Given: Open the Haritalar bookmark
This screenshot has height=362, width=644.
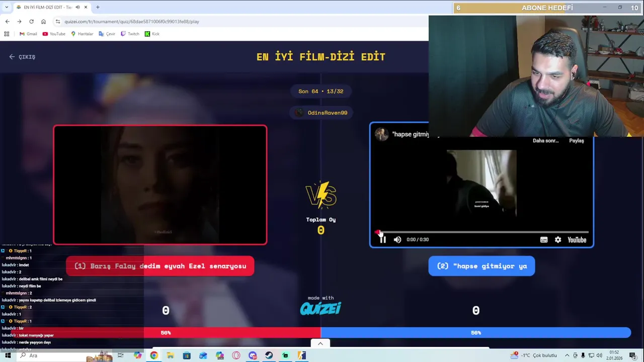Looking at the screenshot, I should click(82, 34).
